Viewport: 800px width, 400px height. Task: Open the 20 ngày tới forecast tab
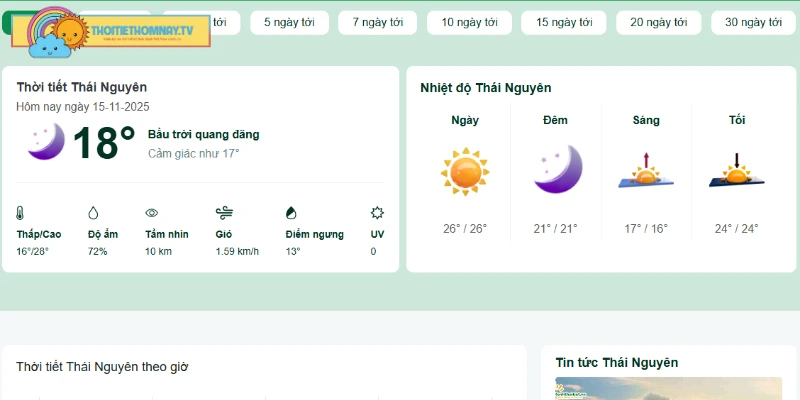(659, 22)
